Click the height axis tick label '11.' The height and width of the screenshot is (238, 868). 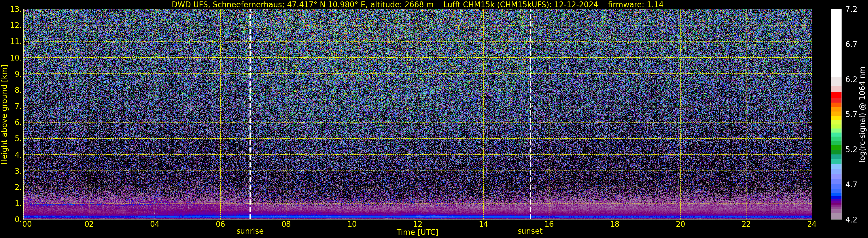[16, 42]
